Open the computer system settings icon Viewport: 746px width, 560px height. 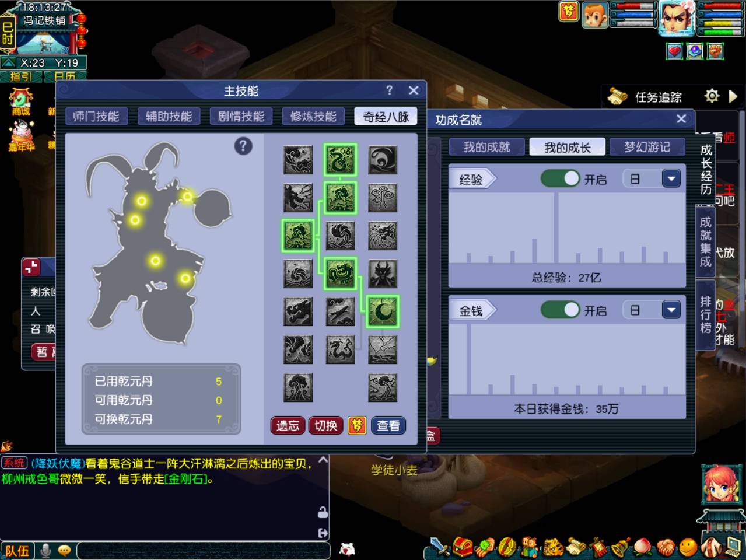click(733, 547)
